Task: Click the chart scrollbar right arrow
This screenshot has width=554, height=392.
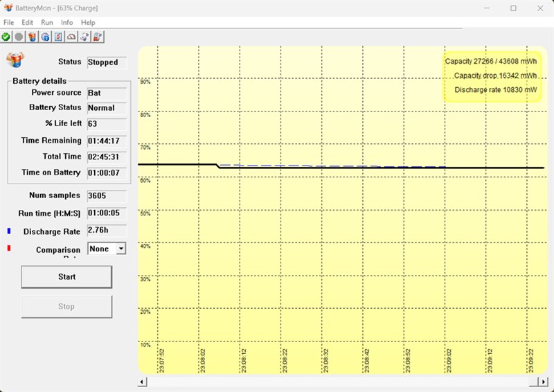Action: coord(533,382)
